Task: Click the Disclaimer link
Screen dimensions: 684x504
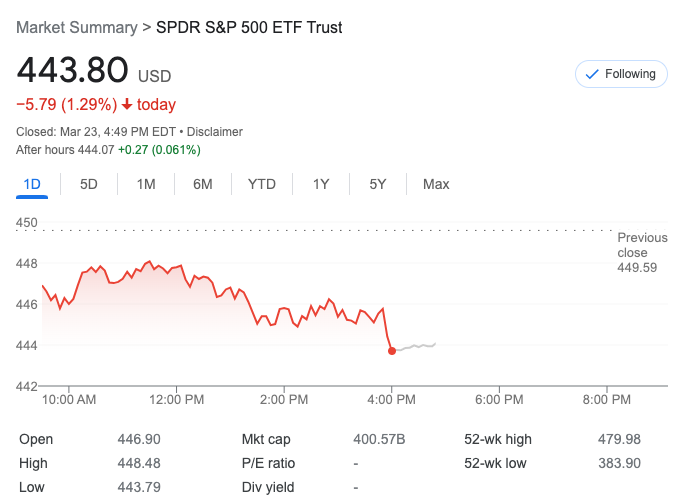Action: coord(215,132)
